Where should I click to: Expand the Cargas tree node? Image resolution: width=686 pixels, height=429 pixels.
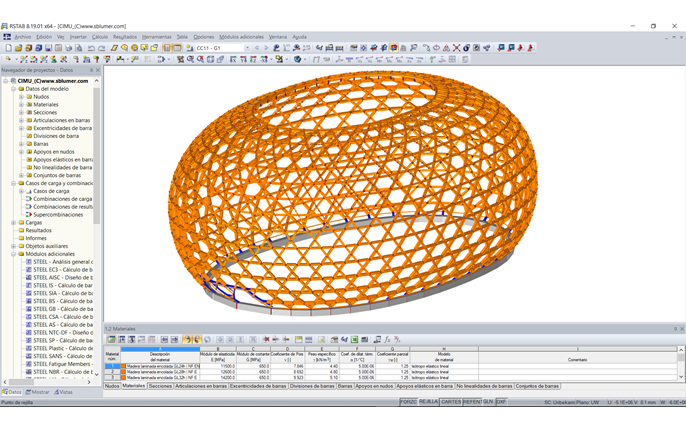[x=13, y=223]
